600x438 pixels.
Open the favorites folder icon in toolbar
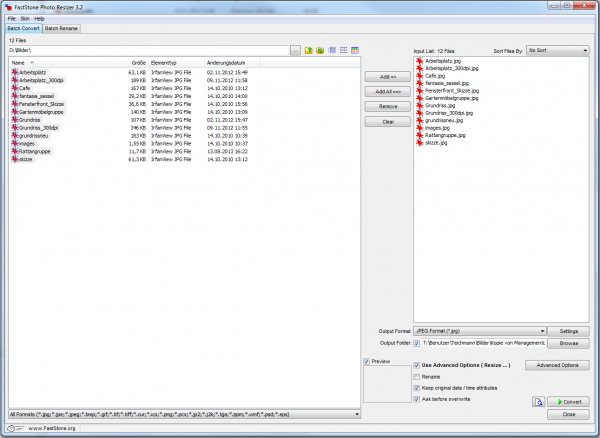pos(320,49)
